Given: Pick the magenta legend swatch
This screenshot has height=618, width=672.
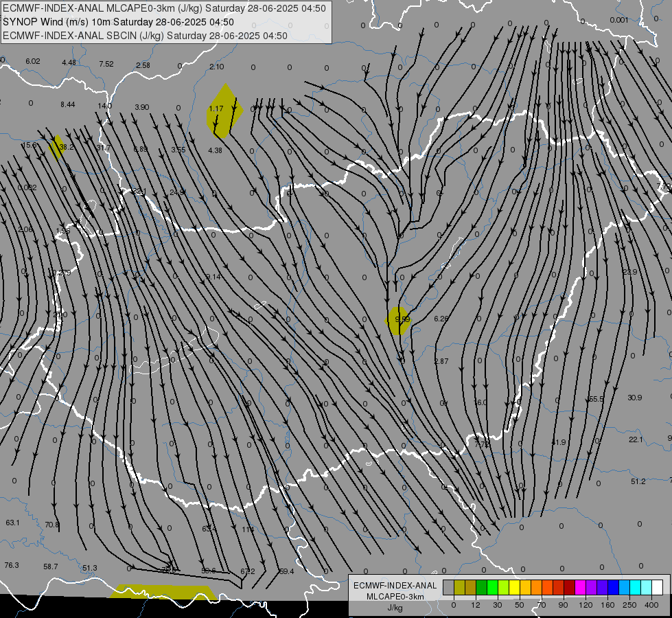Looking at the screenshot, I should 580,587.
